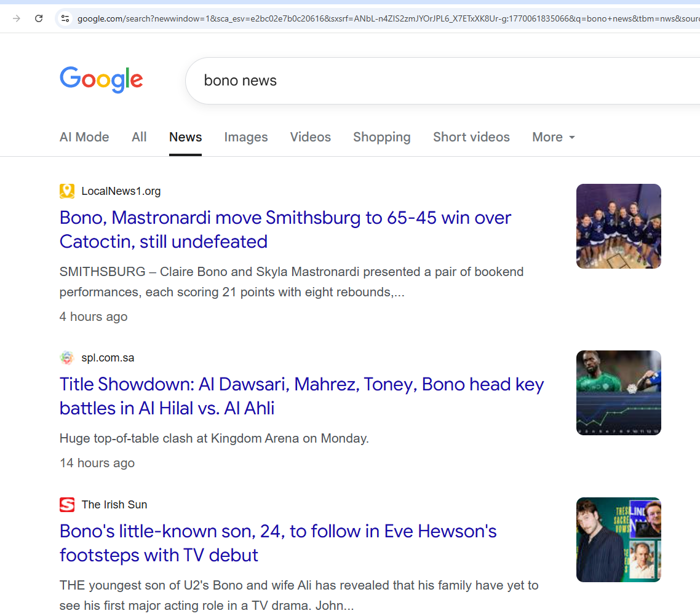This screenshot has width=700, height=616.
Task: Switch to Short videos tab
Action: click(x=471, y=137)
